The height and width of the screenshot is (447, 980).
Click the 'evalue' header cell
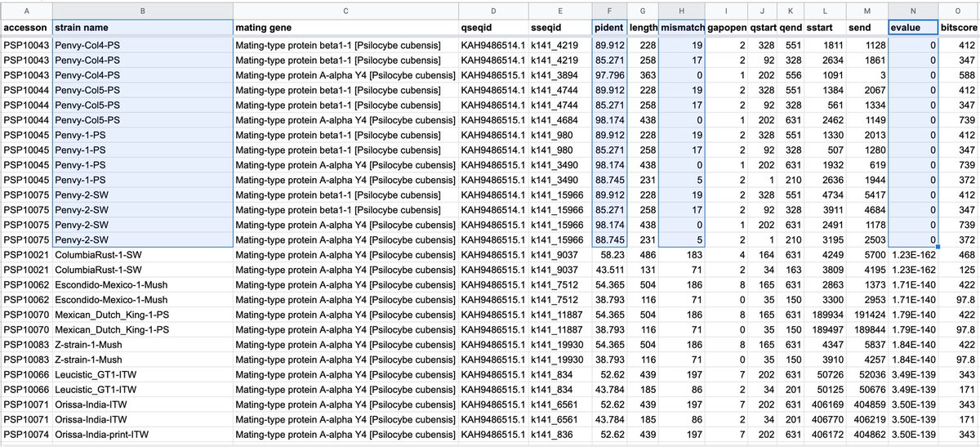913,28
